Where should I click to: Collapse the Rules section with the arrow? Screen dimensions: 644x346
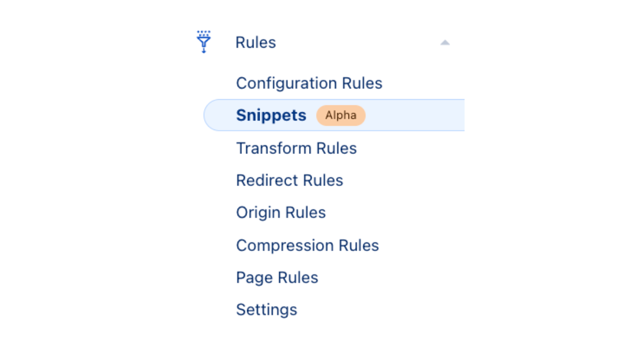(445, 42)
